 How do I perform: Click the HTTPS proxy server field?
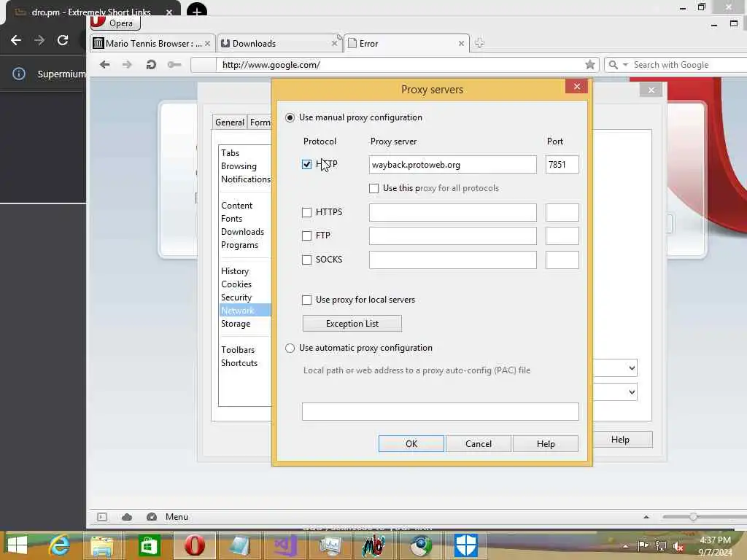click(452, 212)
